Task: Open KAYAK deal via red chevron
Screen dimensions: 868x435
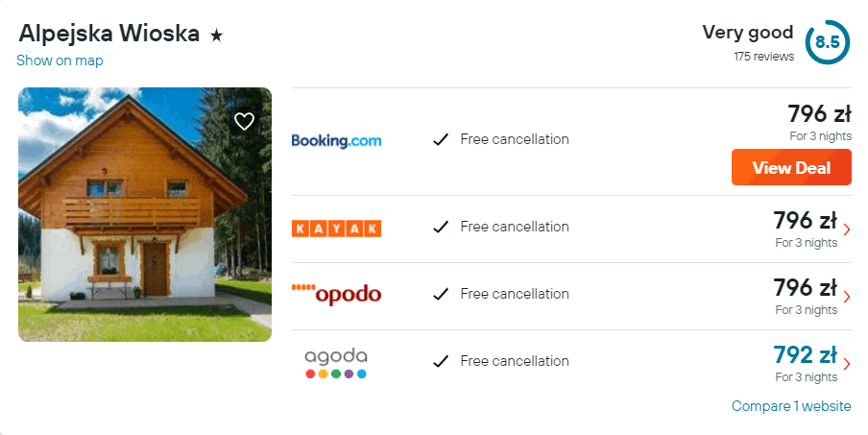Action: [846, 230]
